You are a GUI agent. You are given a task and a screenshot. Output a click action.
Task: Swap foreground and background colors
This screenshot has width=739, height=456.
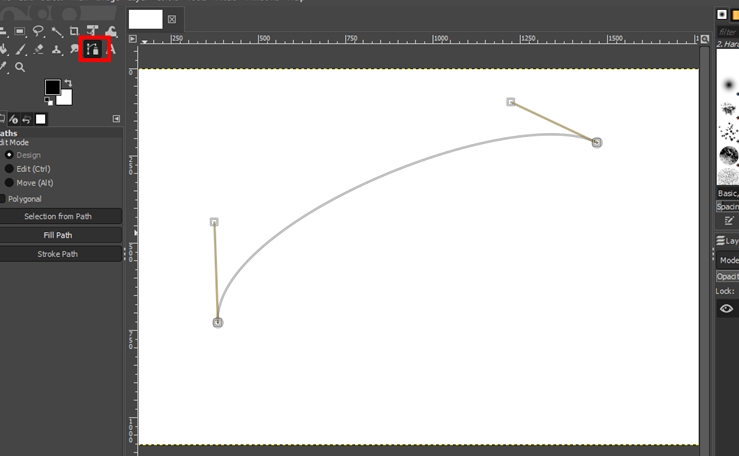click(67, 83)
